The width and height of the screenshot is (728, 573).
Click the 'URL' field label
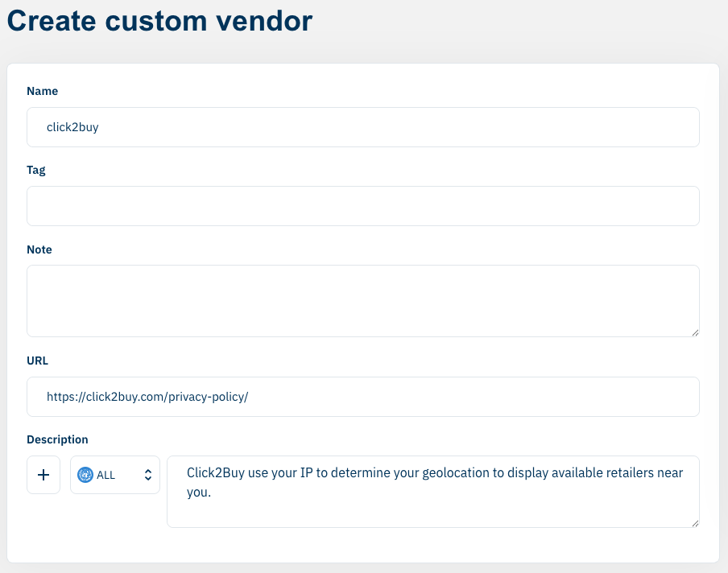tap(38, 361)
